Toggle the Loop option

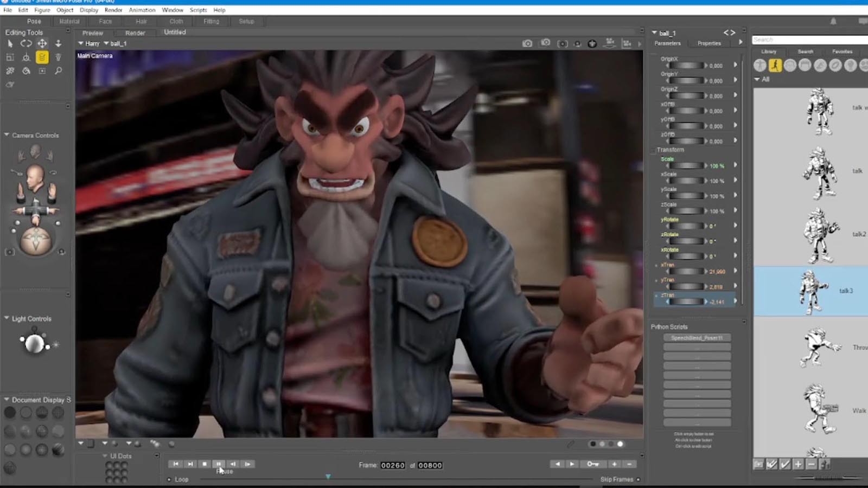(x=169, y=480)
